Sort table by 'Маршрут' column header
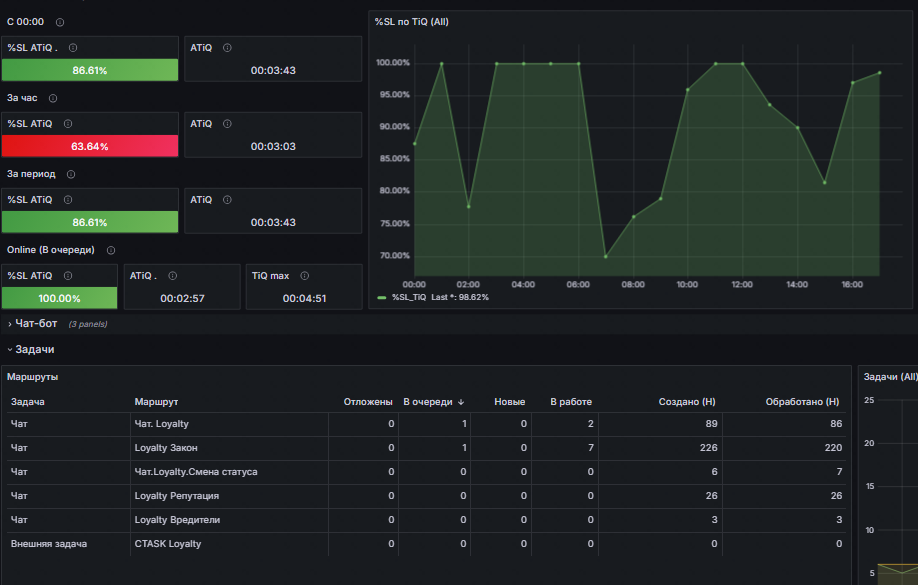Image resolution: width=918 pixels, height=585 pixels. (x=156, y=402)
